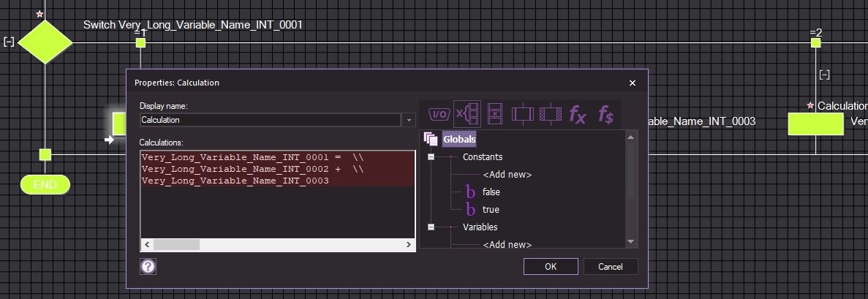
Task: Open the Display name dropdown arrow
Action: pos(410,120)
